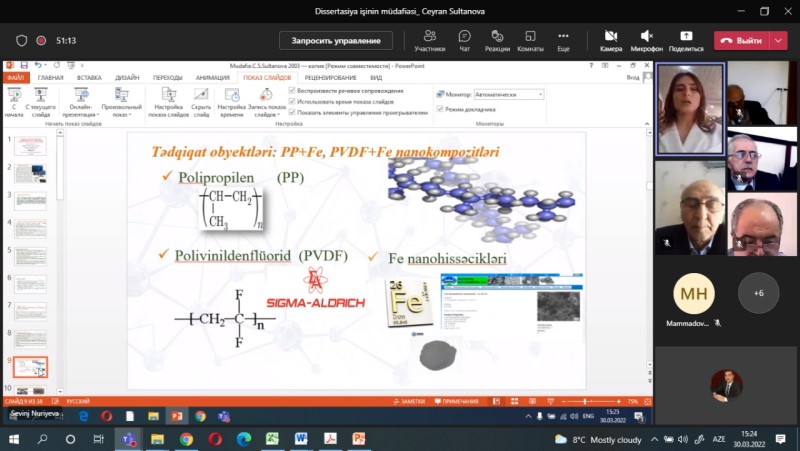Open Windows Start menu
Image resolution: width=800 pixels, height=451 pixels.
click(14, 439)
